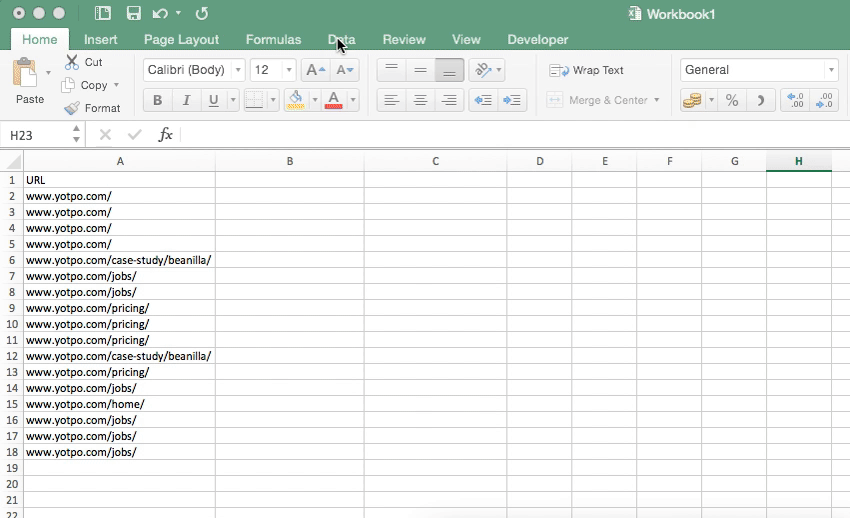
Task: Switch to the Formulas tab
Action: (273, 40)
